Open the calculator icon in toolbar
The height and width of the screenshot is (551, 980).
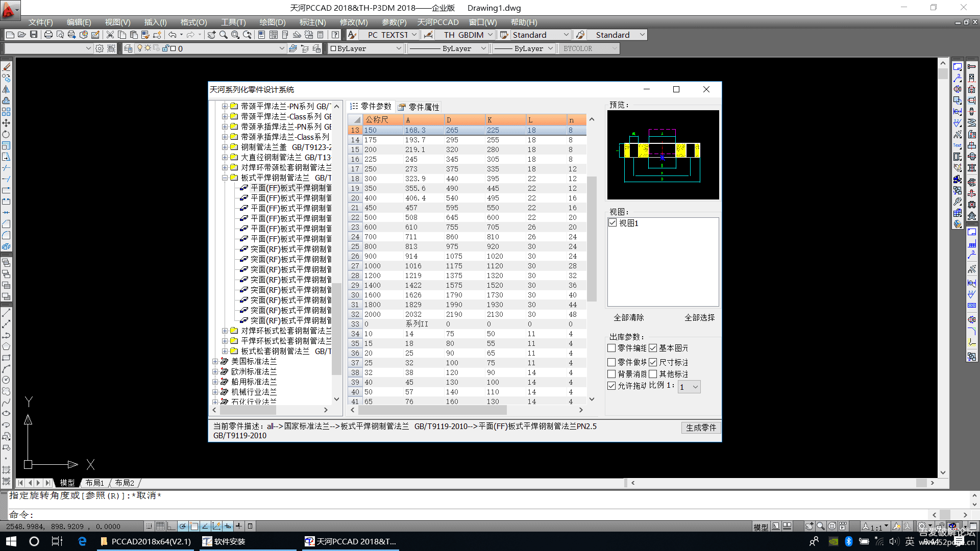pos(321,35)
